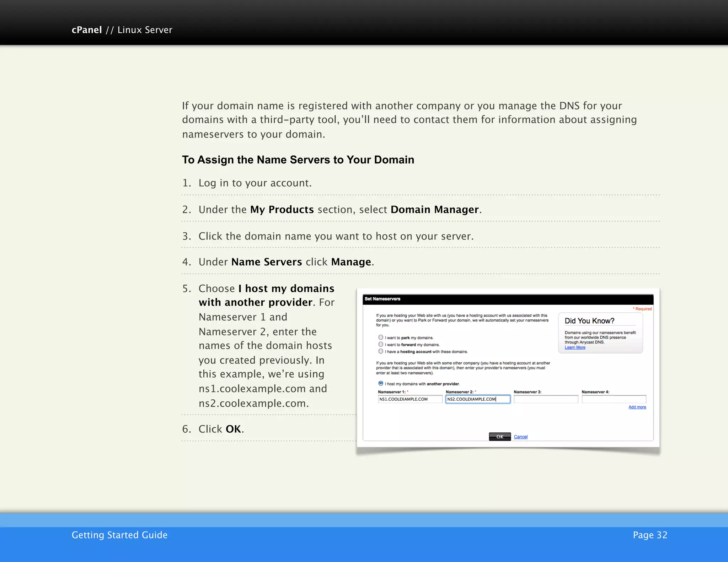This screenshot has height=562, width=728.
Task: Click the 'Page 32' footer label
Action: (x=650, y=535)
